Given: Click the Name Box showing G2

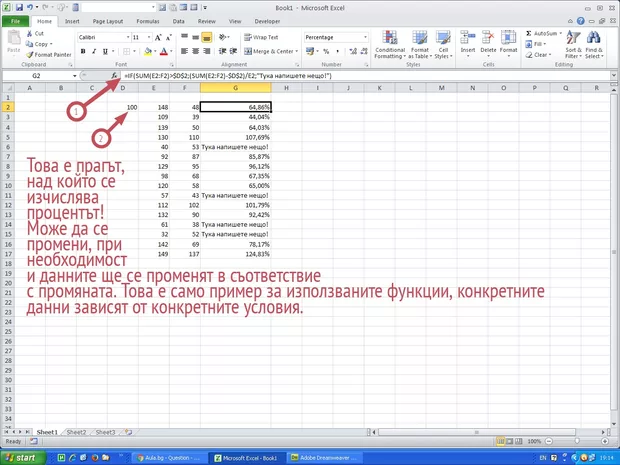Looking at the screenshot, I should [36, 76].
